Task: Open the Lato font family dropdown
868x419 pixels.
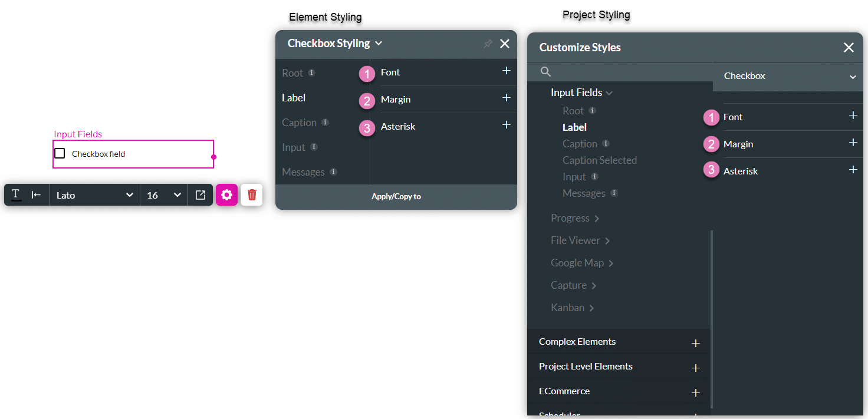Action: click(x=94, y=195)
